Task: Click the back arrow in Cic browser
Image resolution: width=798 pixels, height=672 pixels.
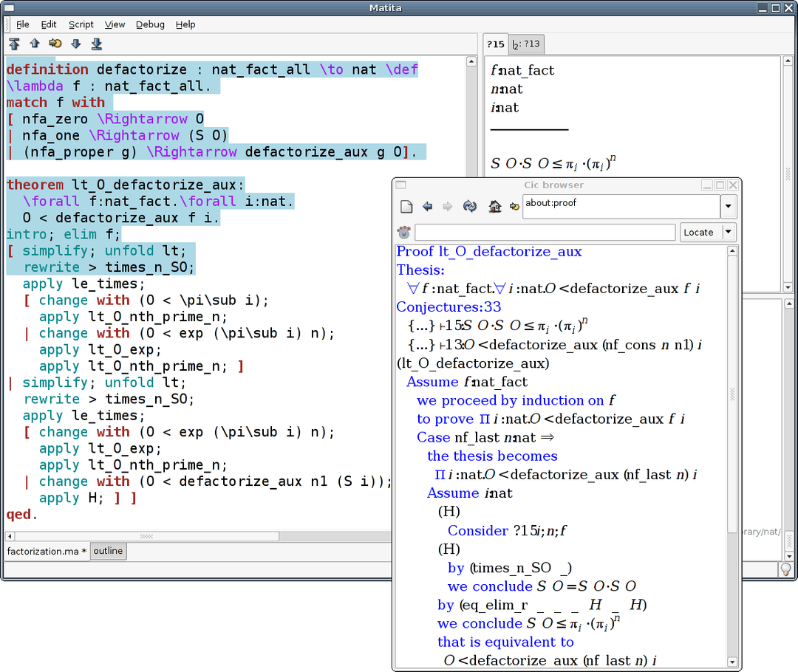Action: (x=428, y=207)
